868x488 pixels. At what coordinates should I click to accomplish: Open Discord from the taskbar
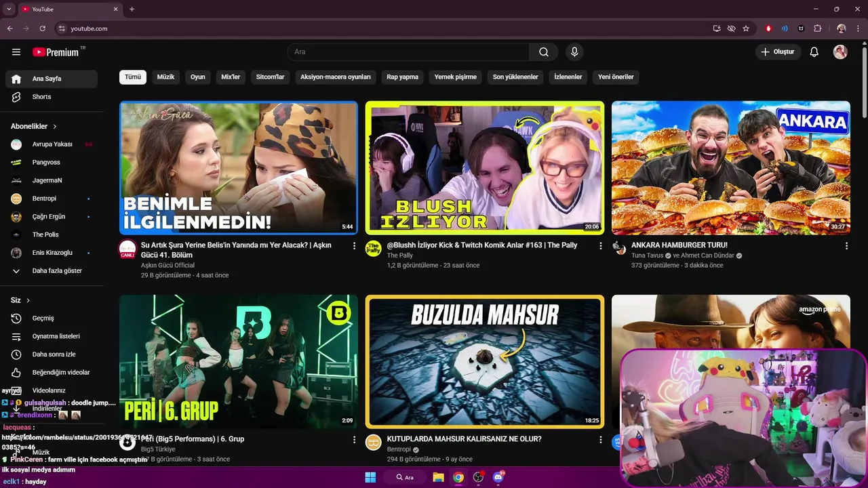tap(498, 477)
